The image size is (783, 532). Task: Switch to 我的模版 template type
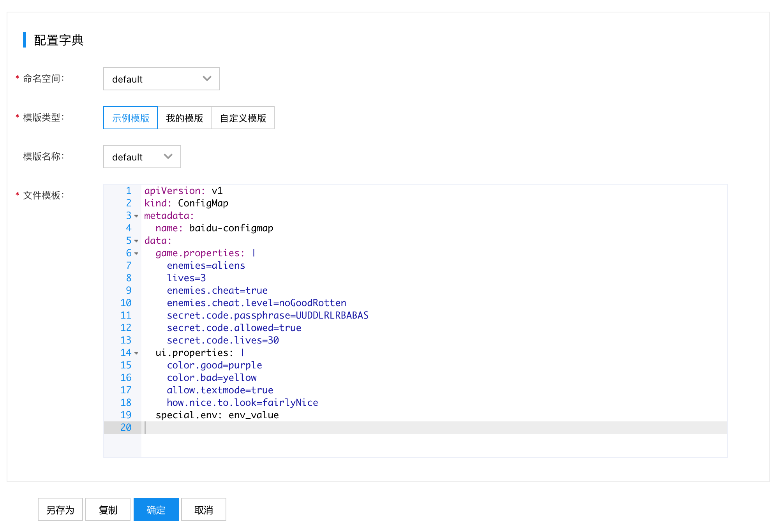(184, 118)
